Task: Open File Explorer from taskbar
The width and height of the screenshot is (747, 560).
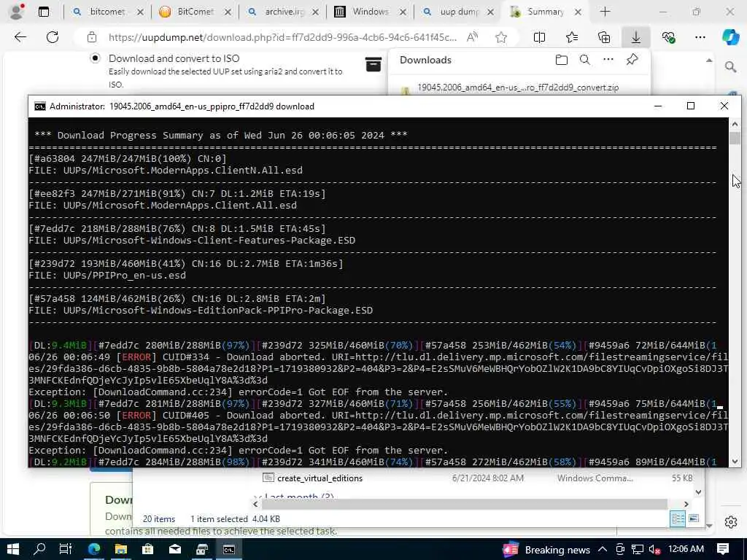Action: 120,550
